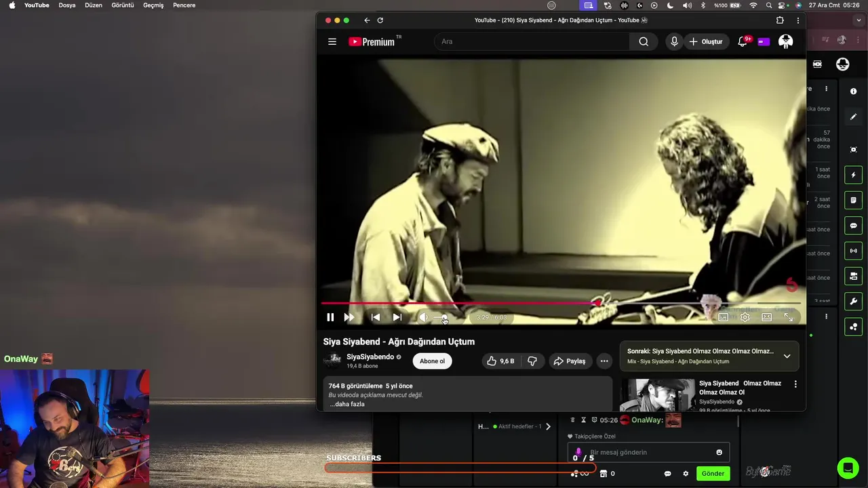Like the video (9,6 B)
Screen dimensions: 868x488
pos(500,361)
